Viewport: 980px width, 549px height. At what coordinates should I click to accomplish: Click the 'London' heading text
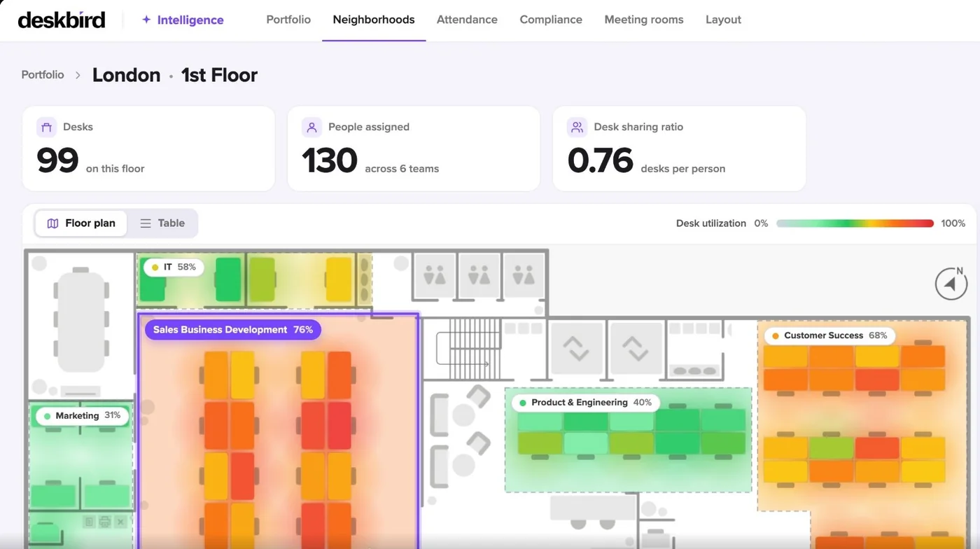[126, 75]
